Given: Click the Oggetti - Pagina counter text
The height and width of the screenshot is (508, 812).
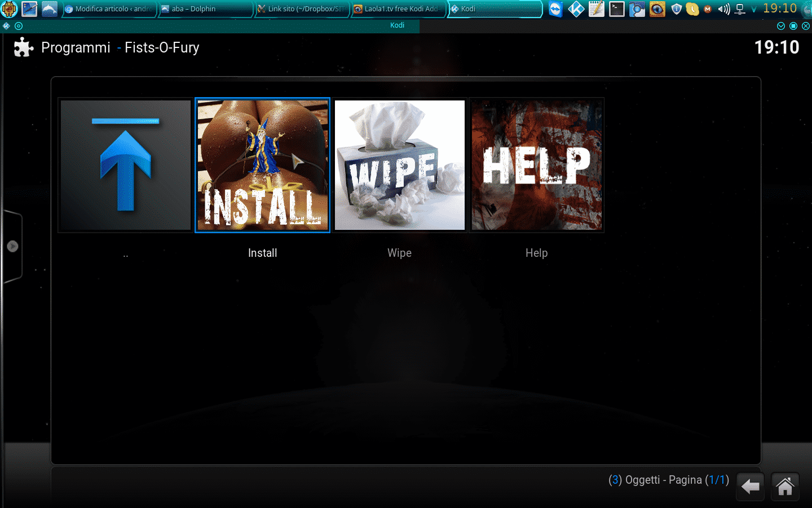Looking at the screenshot, I should click(x=669, y=480).
